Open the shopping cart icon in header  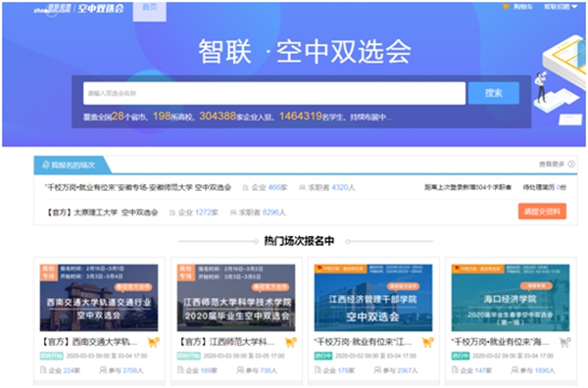506,7
